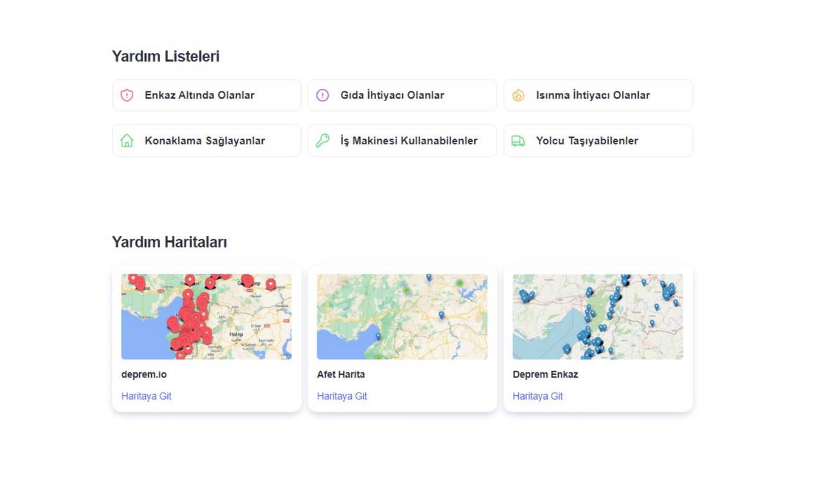Click the green house icon for Konaklama Sağlayanlar
Viewport: 820px width, 504px height.
pos(127,141)
